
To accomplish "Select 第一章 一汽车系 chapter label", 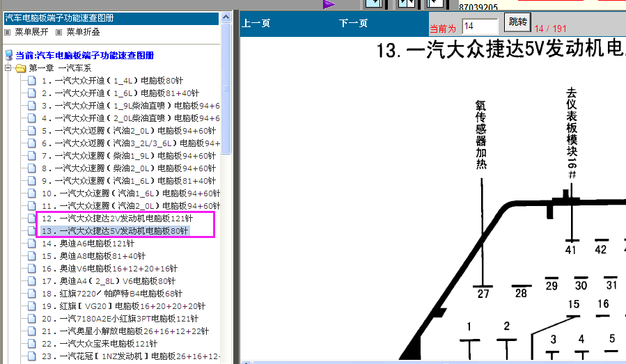I will tap(60, 68).
